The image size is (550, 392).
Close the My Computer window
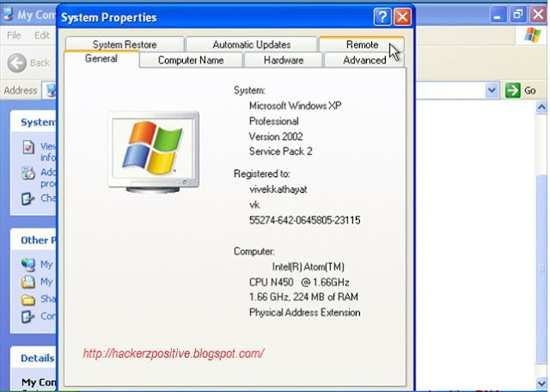(538, 15)
